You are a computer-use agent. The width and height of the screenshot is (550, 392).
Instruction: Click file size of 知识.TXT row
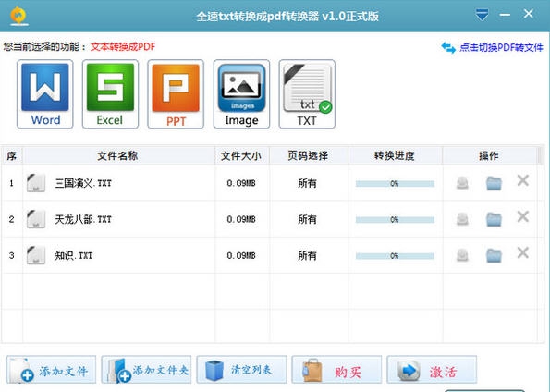(x=241, y=255)
